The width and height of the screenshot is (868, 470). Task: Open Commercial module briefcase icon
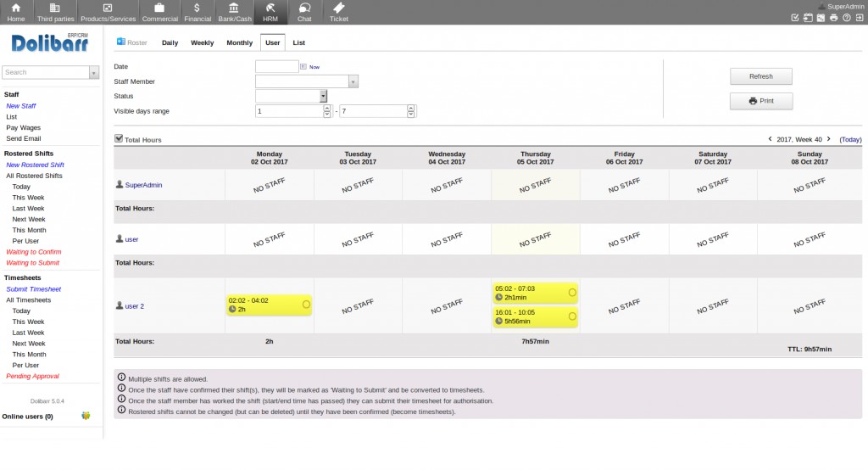click(x=159, y=8)
